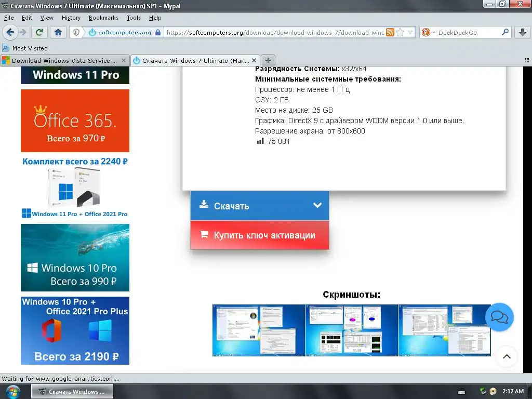Click the Forward arrow navigation button
The width and height of the screenshot is (532, 399).
(23, 33)
